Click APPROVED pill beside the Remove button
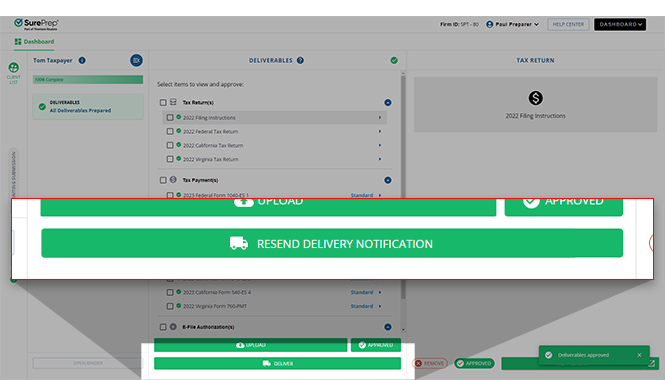 475,363
